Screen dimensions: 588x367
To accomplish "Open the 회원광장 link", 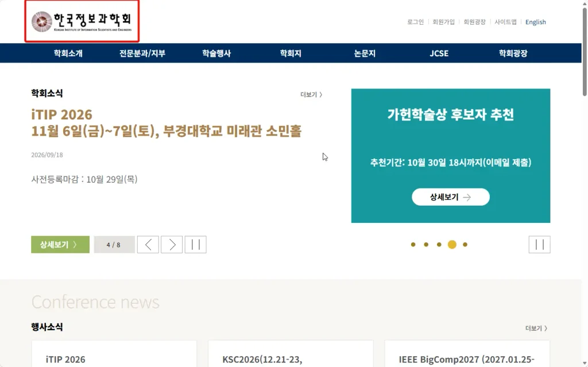I will 474,22.
